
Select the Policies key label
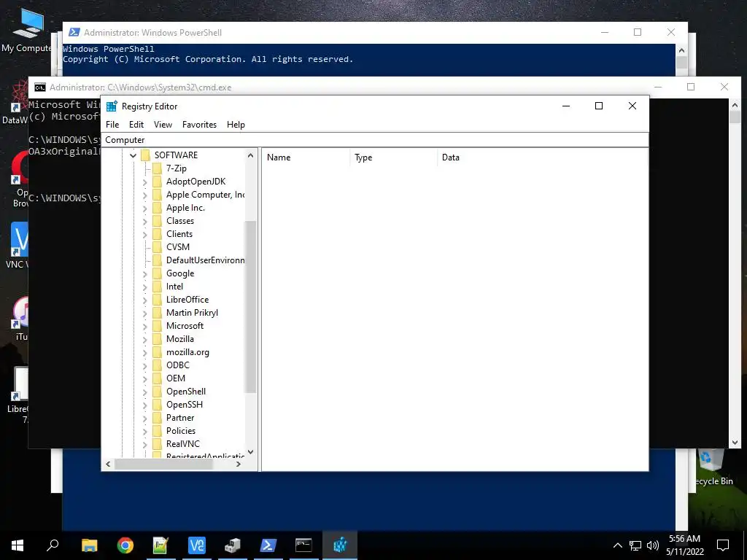181,430
